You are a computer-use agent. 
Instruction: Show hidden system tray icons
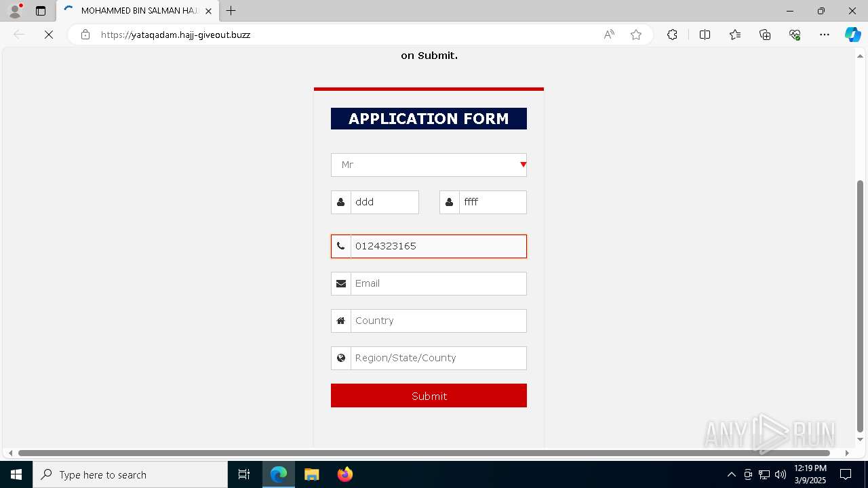click(731, 474)
